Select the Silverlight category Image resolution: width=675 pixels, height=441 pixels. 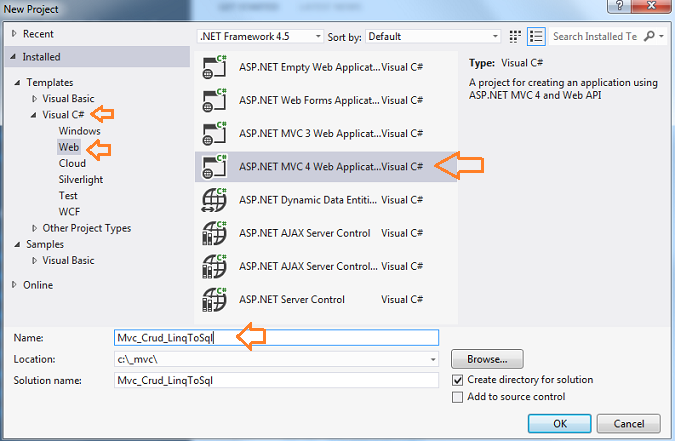pos(81,180)
